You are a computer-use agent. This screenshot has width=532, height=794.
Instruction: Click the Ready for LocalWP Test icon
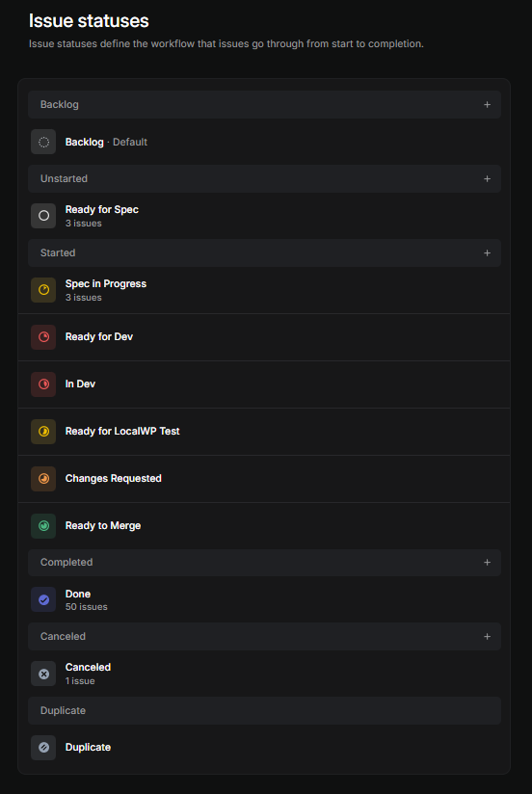[43, 432]
